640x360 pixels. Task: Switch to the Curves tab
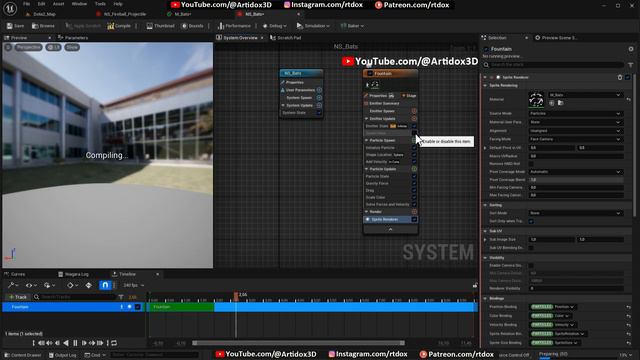pyautogui.click(x=15, y=274)
